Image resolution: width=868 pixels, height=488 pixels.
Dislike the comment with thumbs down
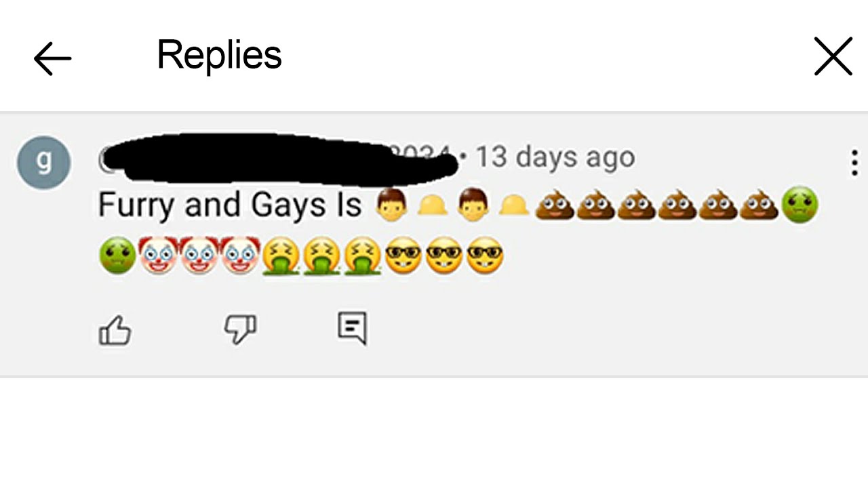tap(241, 329)
